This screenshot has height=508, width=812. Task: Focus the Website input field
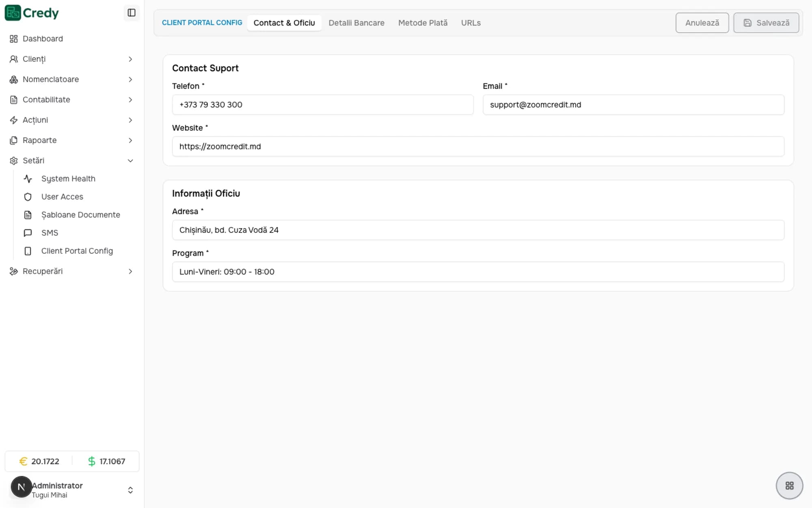point(478,146)
